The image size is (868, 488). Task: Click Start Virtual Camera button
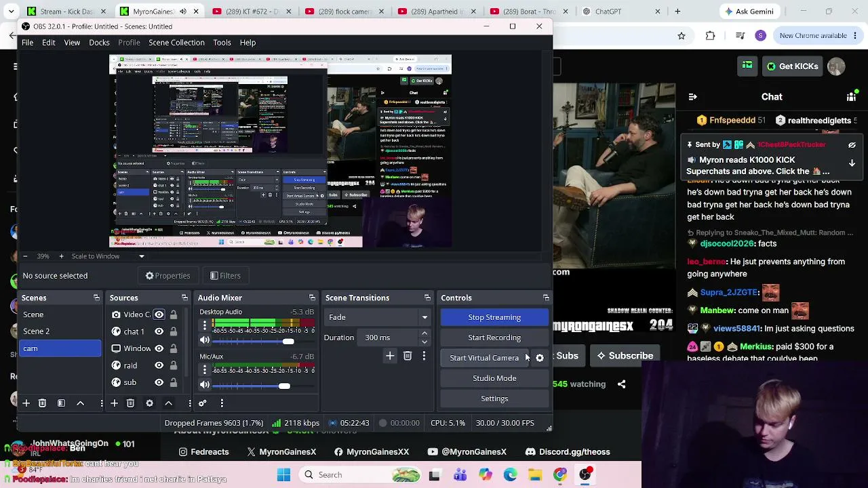pyautogui.click(x=484, y=358)
